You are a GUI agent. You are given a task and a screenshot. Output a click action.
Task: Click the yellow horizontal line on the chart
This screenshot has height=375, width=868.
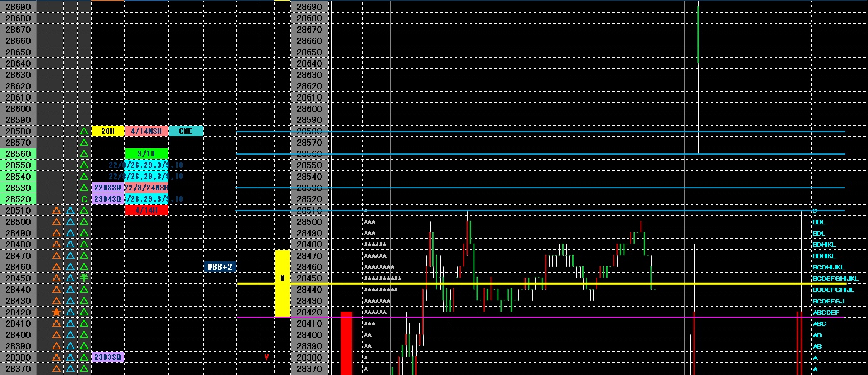[x=541, y=284]
